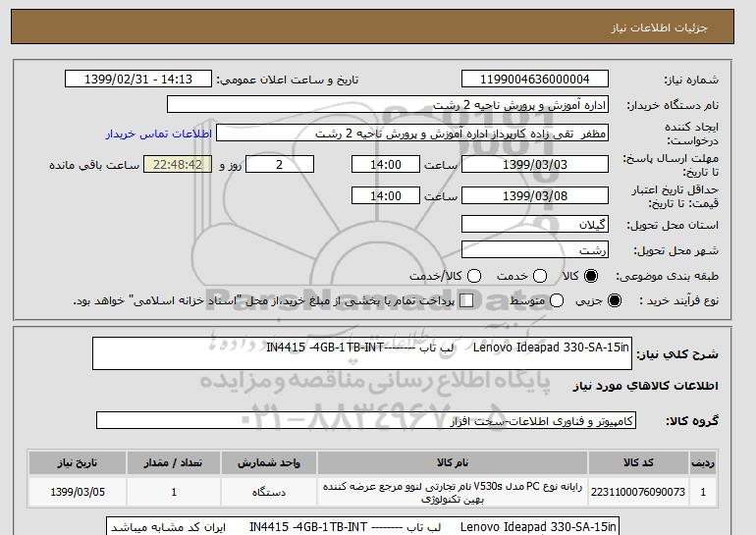The width and height of the screenshot is (756, 535).
Task: Click the شرح کلی نیاز description box
Action: click(362, 353)
